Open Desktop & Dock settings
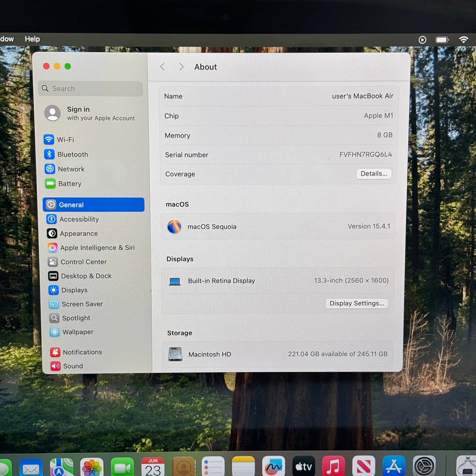The image size is (476, 476). click(x=80, y=276)
